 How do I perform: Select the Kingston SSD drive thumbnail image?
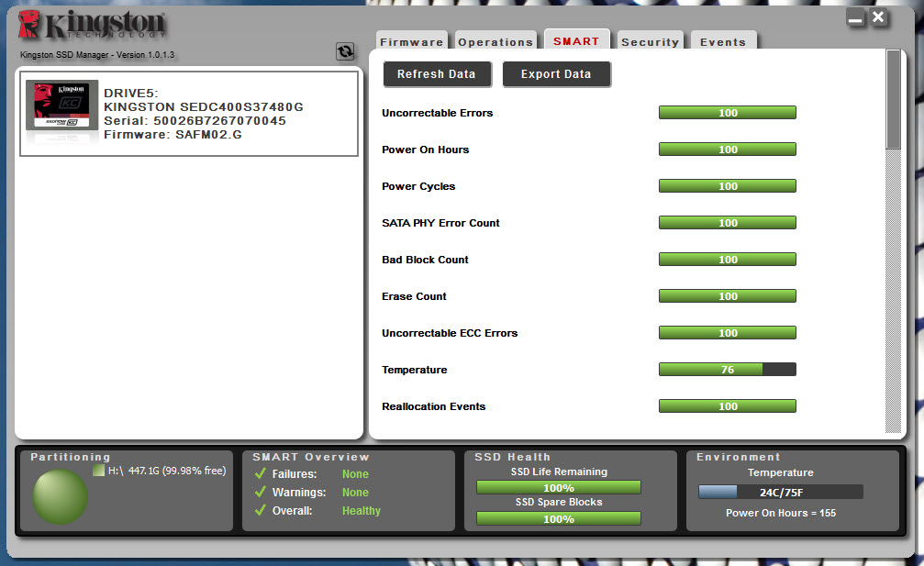(x=61, y=105)
